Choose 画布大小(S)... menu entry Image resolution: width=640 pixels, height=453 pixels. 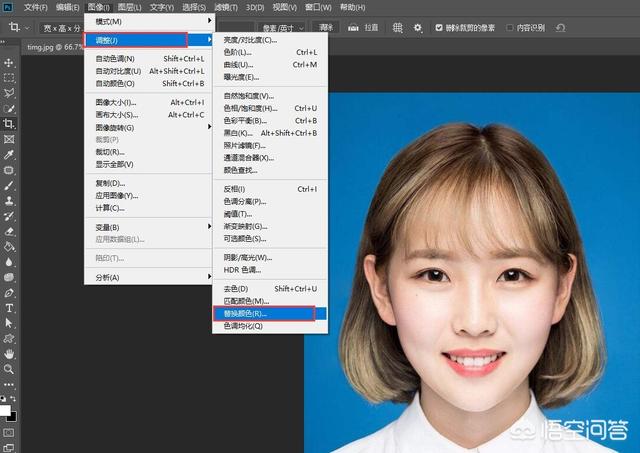pos(148,115)
